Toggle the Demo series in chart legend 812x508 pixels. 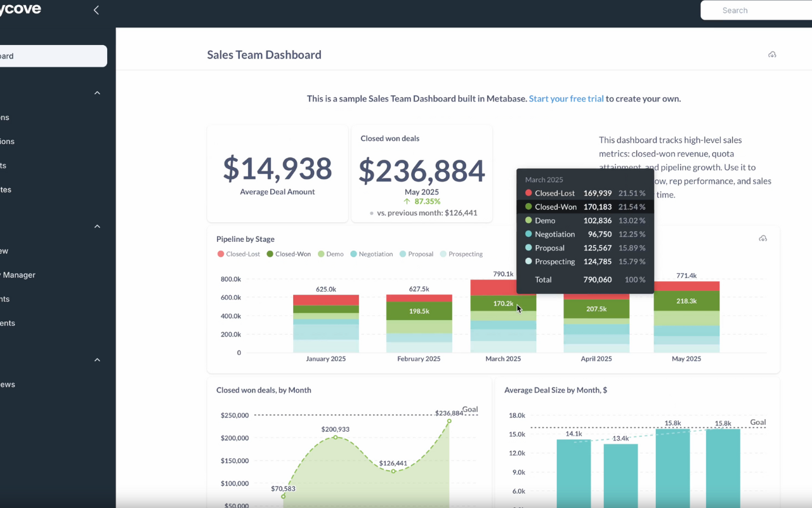pyautogui.click(x=331, y=254)
